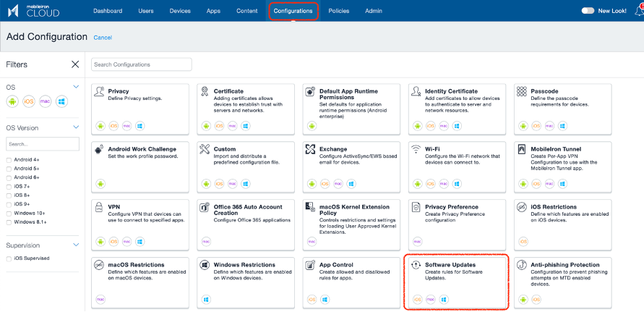644x312 pixels.
Task: Filter by Android in OS filter
Action: [x=12, y=101]
